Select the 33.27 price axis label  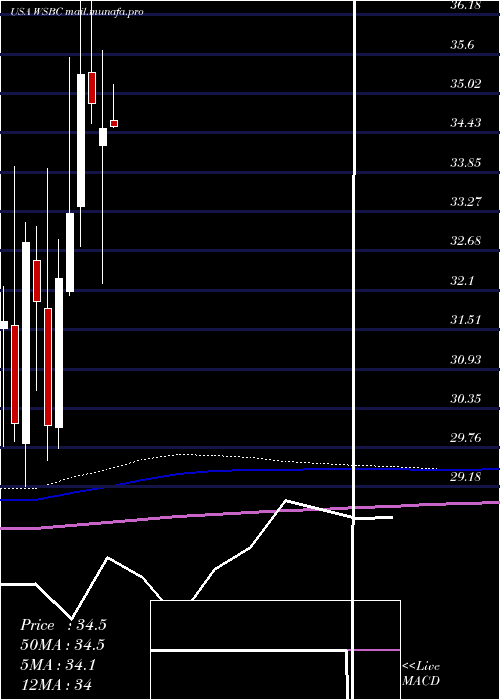(465, 202)
